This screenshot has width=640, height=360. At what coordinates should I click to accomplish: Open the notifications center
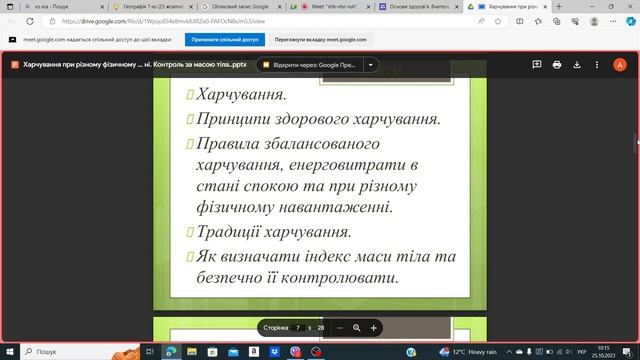[x=627, y=351]
